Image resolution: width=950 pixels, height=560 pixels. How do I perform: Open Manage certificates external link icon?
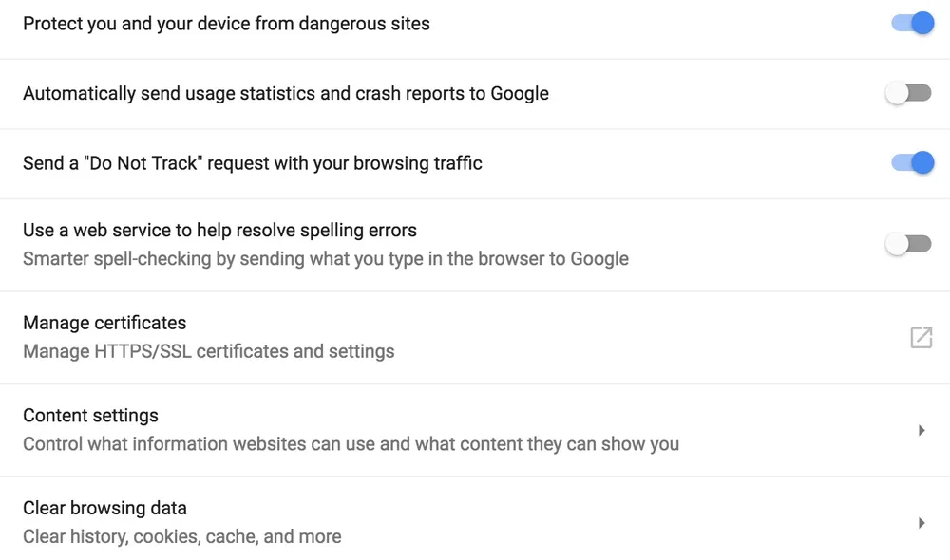[921, 337]
